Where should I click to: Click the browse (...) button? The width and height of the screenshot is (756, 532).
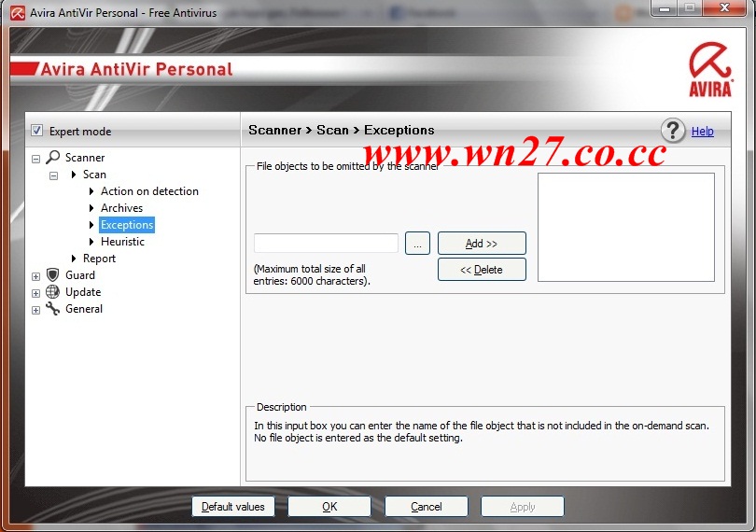[x=417, y=243]
